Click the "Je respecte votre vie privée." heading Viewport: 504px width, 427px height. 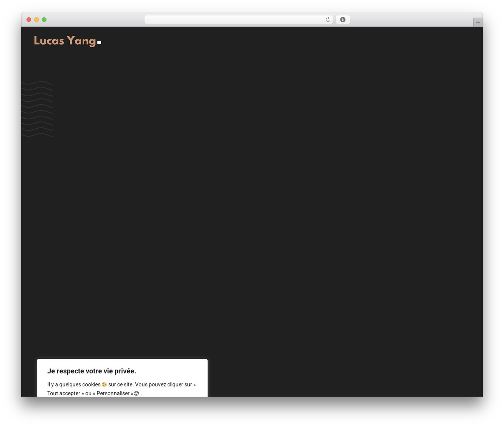coord(92,371)
